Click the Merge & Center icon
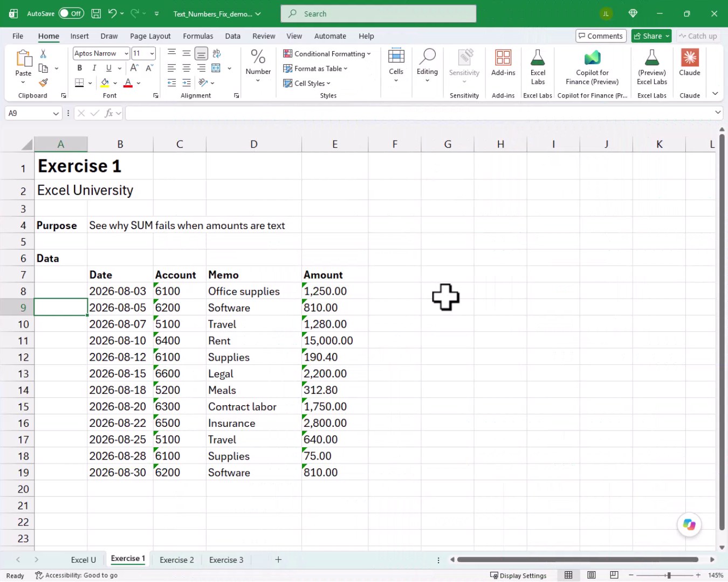Viewport: 728px width, 582px height. [x=216, y=68]
